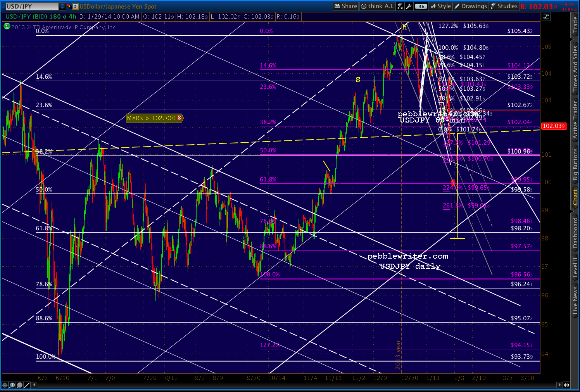Click the '9/30' date on time axis

(x=254, y=378)
